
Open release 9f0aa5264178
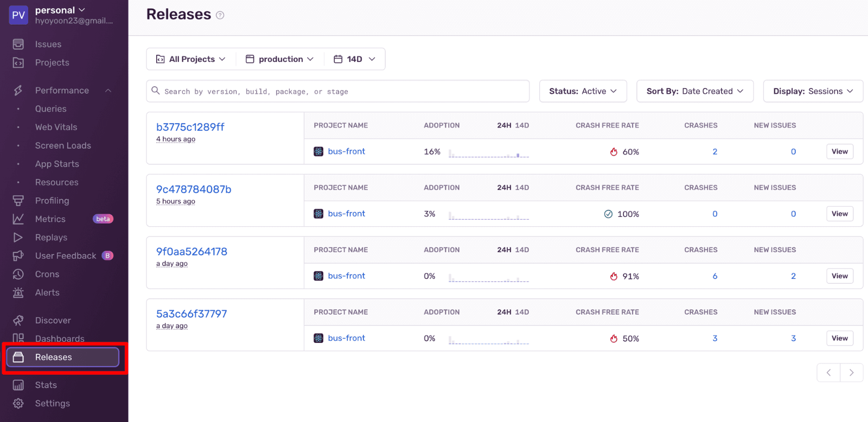[192, 252]
